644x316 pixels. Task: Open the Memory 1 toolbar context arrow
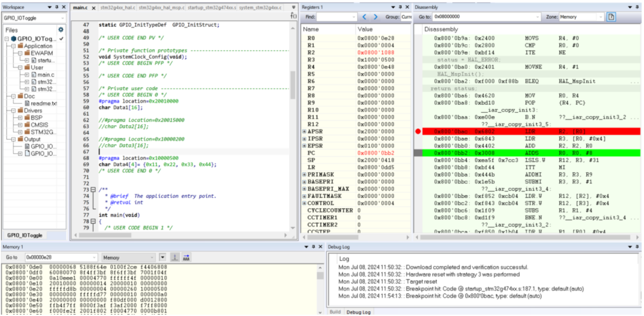(162, 257)
